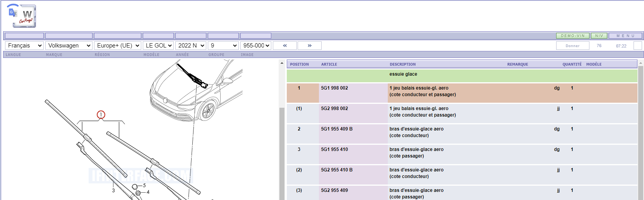The image size is (644, 200).
Task: Click remark 'dg' in the 5G1 998 002 row
Action: [557, 88]
